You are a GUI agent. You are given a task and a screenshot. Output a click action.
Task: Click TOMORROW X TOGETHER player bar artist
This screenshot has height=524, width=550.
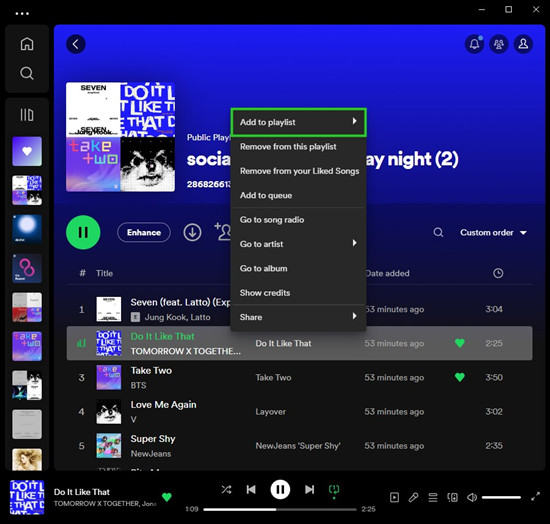click(x=96, y=504)
